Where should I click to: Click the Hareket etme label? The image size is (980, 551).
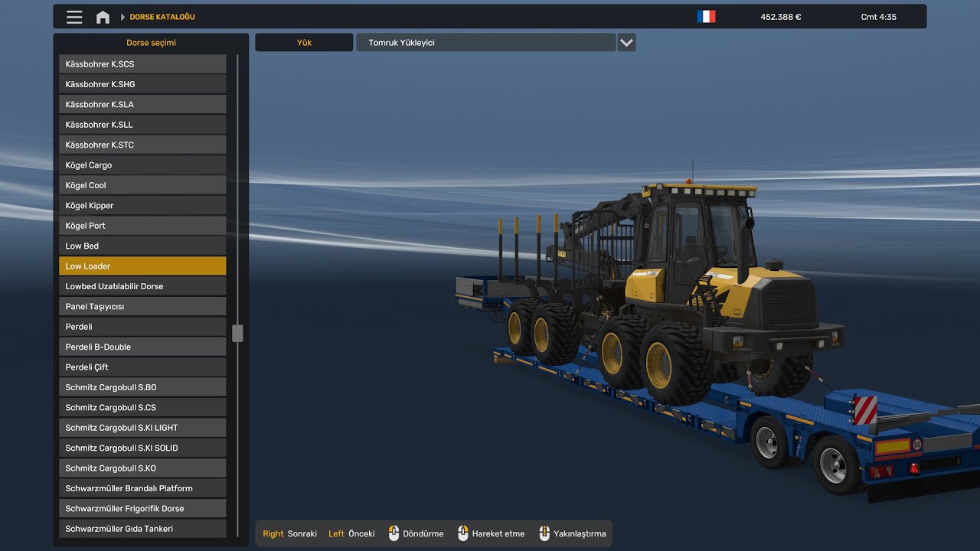(498, 534)
